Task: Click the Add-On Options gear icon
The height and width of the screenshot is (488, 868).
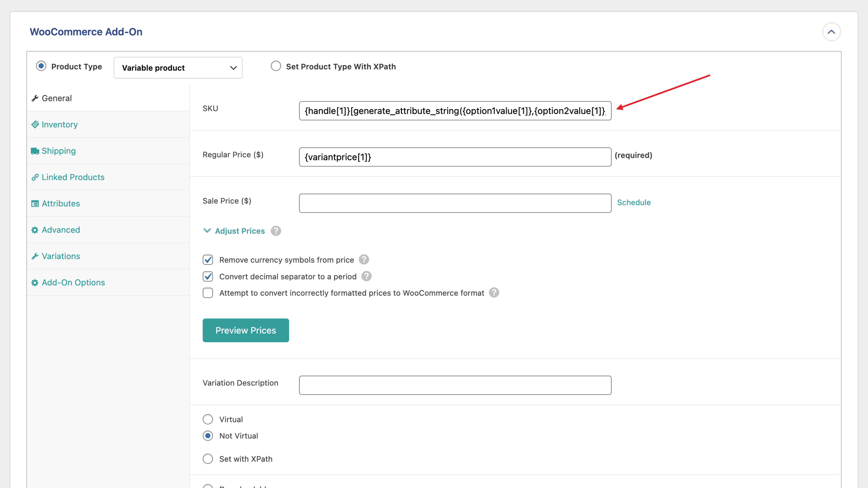Action: click(x=35, y=283)
